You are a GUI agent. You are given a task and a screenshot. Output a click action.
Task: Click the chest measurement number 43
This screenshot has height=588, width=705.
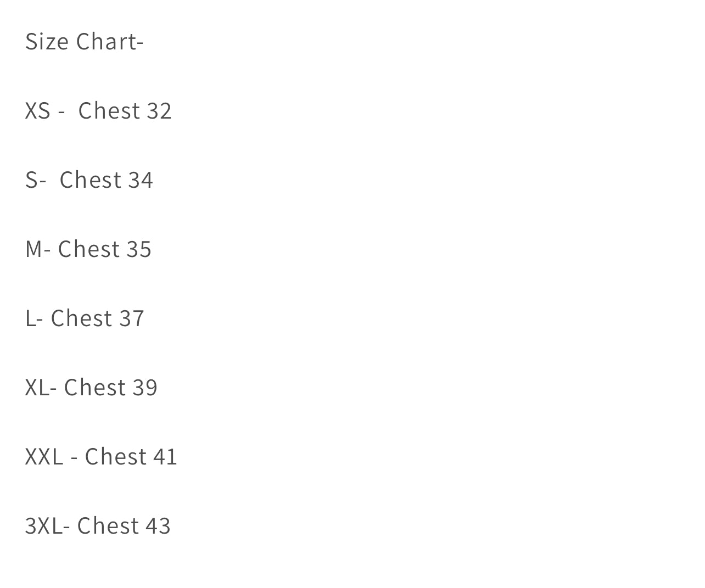point(158,526)
